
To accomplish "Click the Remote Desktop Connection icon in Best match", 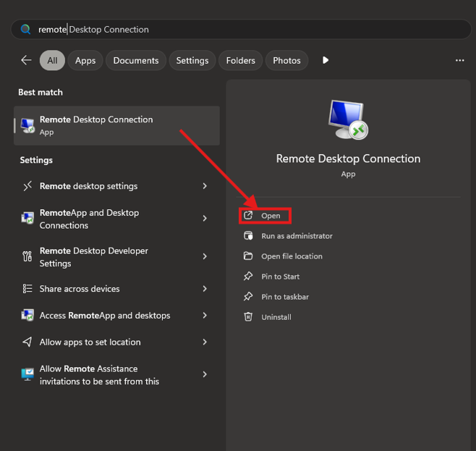I will 27,125.
